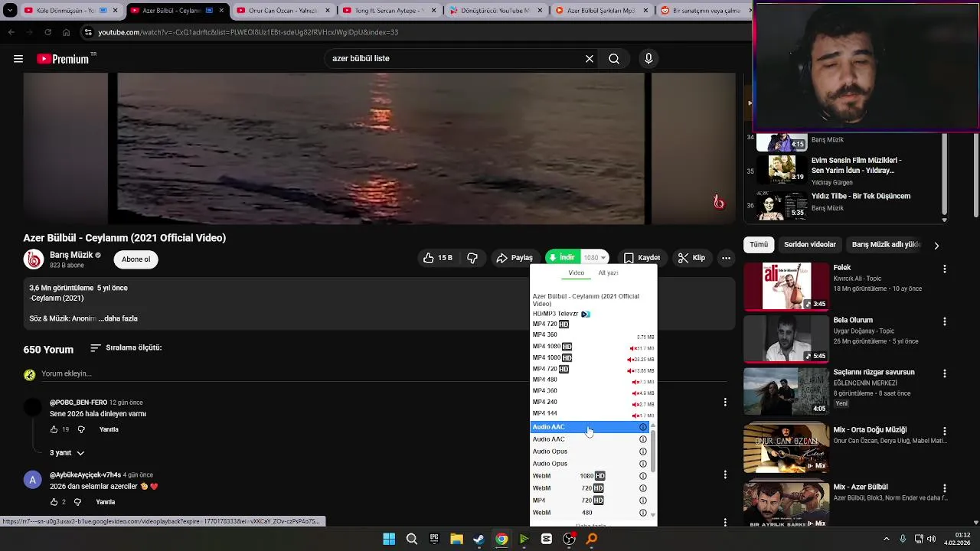The image size is (980, 551).
Task: Open Chrome tab search dropdown arrow
Action: pos(10,11)
